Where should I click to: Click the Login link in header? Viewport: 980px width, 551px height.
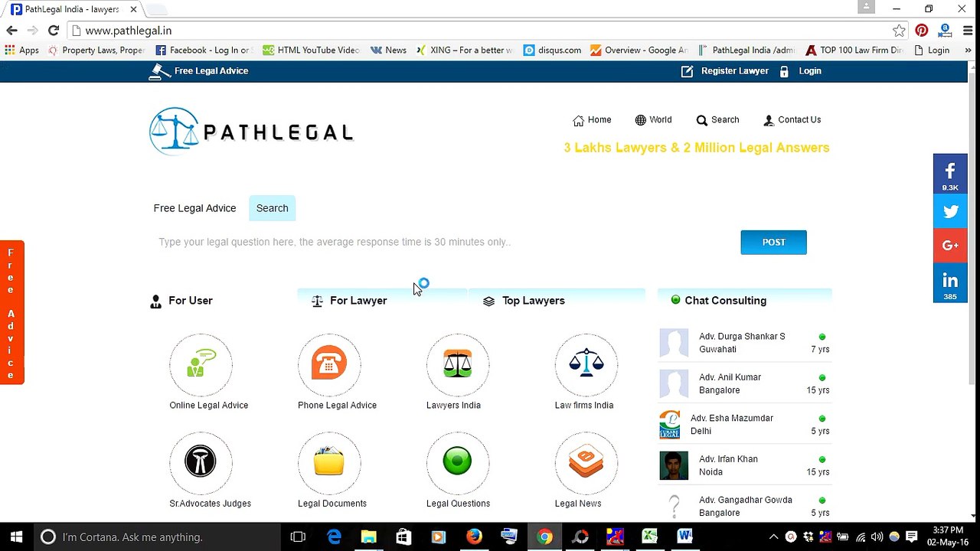(x=800, y=71)
